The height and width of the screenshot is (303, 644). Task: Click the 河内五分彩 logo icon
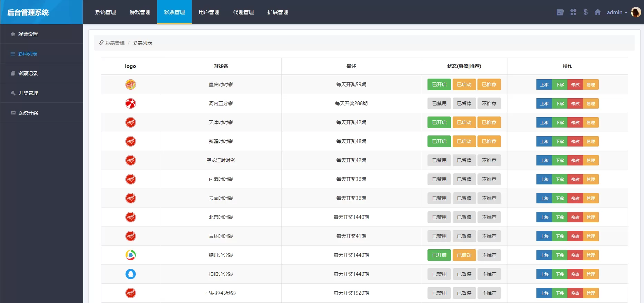point(130,103)
